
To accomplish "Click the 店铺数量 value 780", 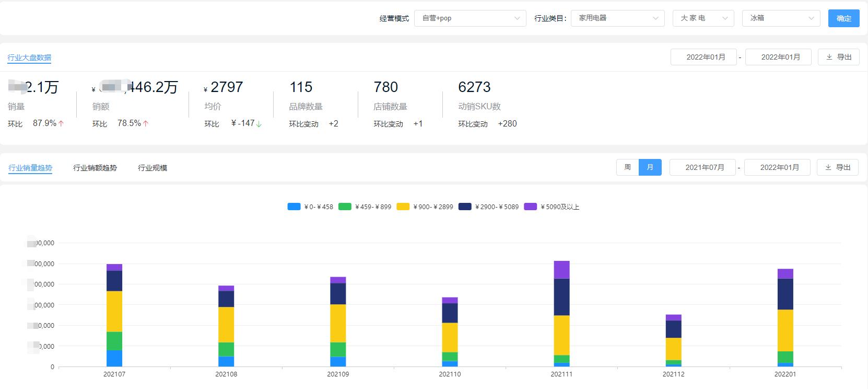I will tap(386, 87).
